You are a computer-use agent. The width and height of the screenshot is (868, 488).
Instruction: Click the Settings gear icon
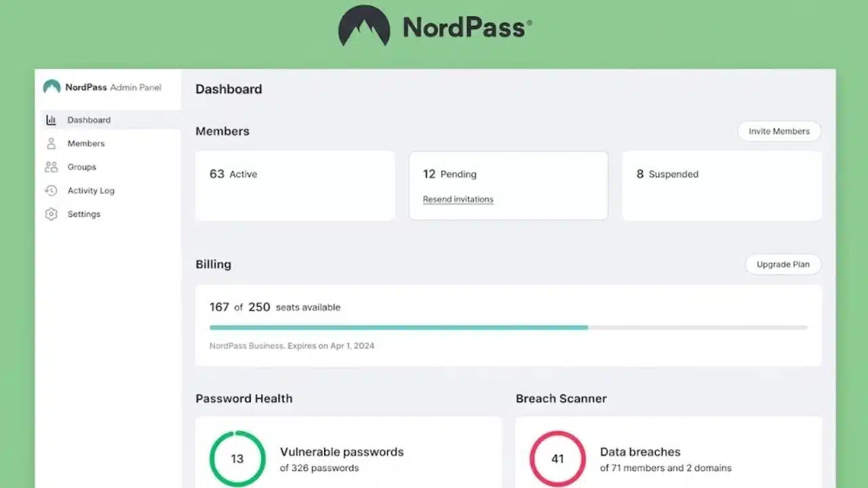(x=51, y=214)
